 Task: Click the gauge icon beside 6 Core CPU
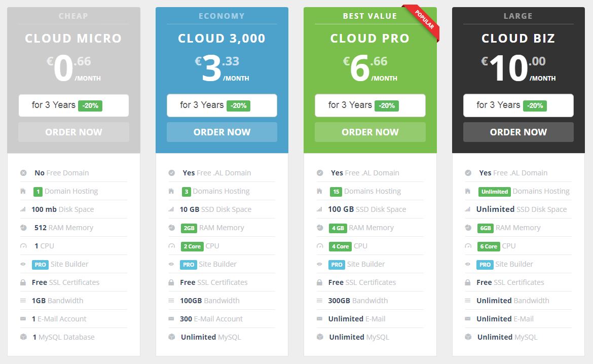coord(468,246)
